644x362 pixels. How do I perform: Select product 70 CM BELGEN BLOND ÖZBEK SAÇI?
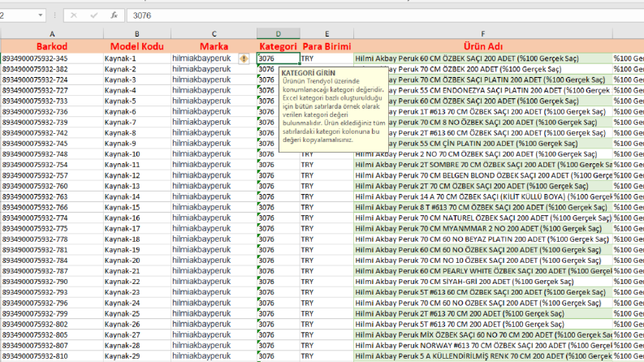pyautogui.click(x=482, y=175)
